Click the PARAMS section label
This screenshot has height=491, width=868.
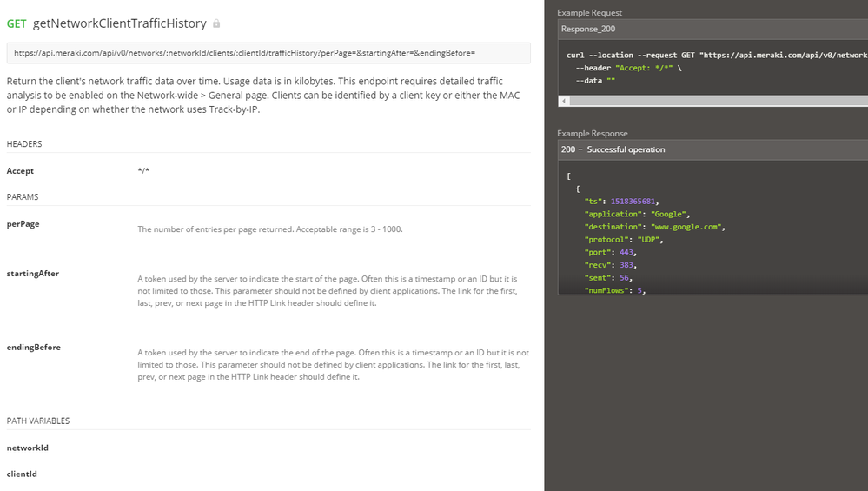[x=23, y=197]
